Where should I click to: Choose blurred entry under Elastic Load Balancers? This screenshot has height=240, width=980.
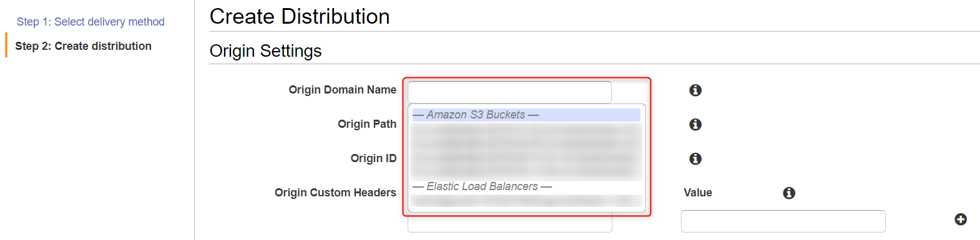coord(526,201)
